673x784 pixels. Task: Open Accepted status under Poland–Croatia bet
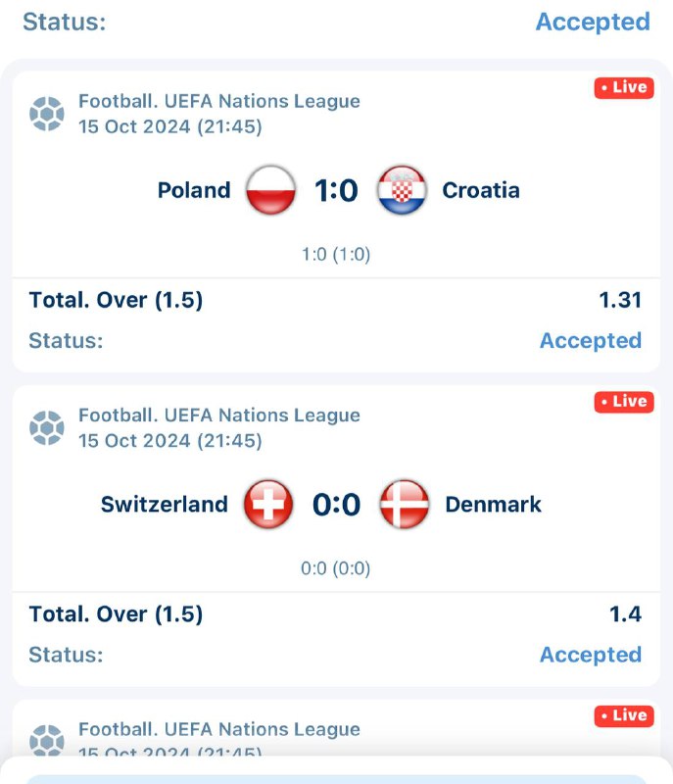click(x=591, y=341)
